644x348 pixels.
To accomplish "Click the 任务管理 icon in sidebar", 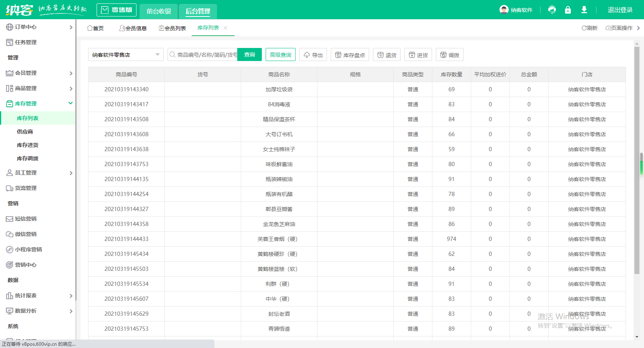I will tap(9, 42).
